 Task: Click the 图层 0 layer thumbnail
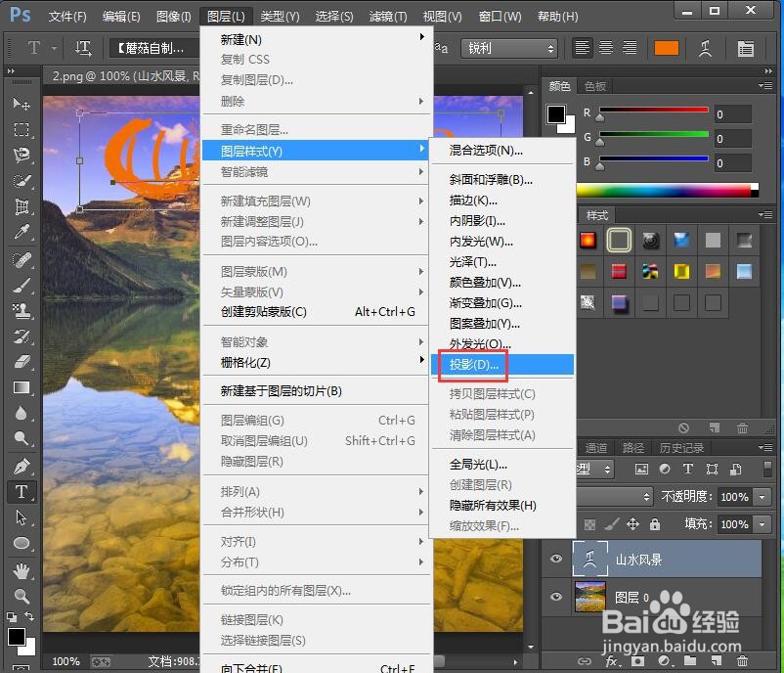[589, 596]
